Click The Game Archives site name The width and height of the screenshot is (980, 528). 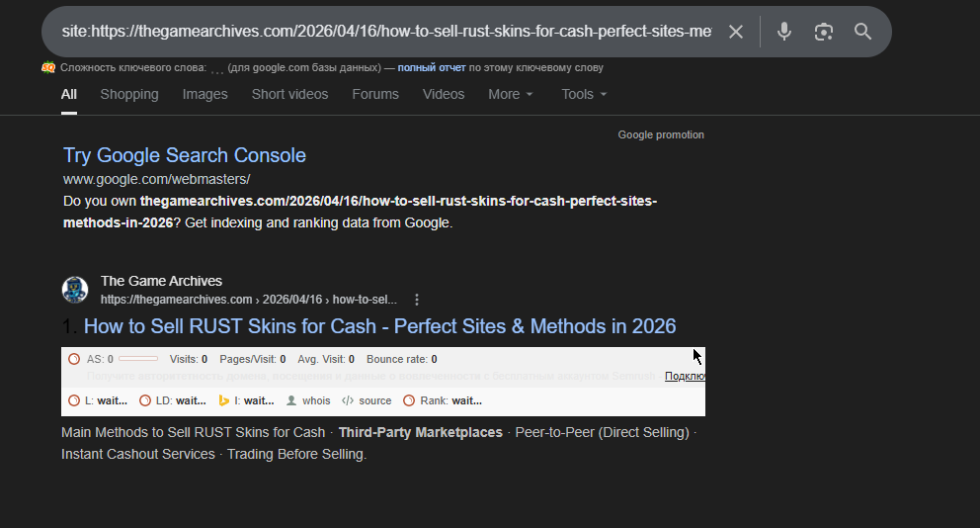pos(161,281)
